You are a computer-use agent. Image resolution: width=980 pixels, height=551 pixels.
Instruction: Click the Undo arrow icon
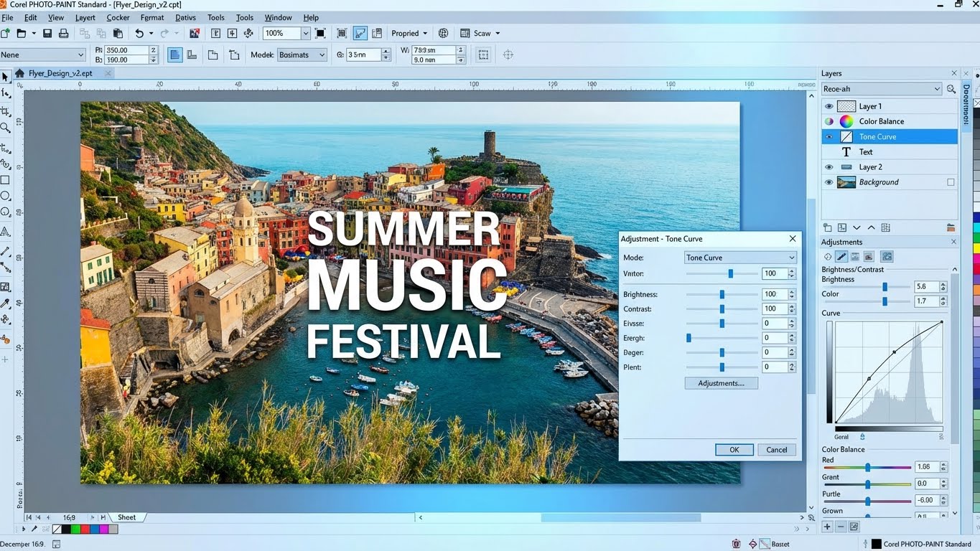tap(139, 34)
